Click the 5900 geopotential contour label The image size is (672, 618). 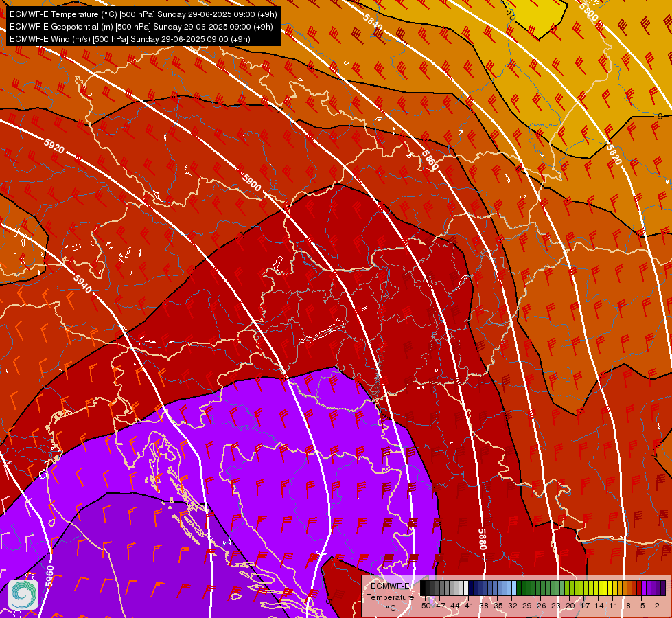pos(252,182)
